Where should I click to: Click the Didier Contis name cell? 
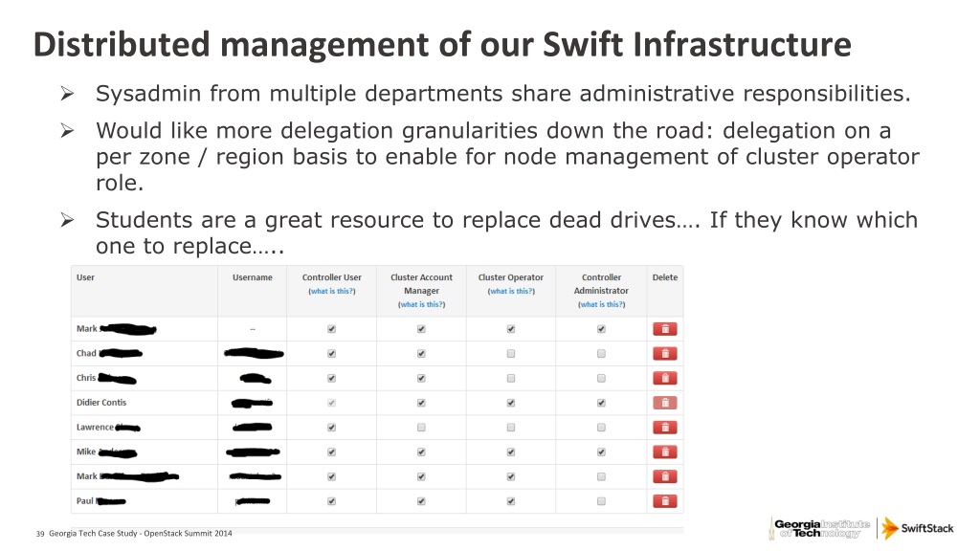point(101,403)
